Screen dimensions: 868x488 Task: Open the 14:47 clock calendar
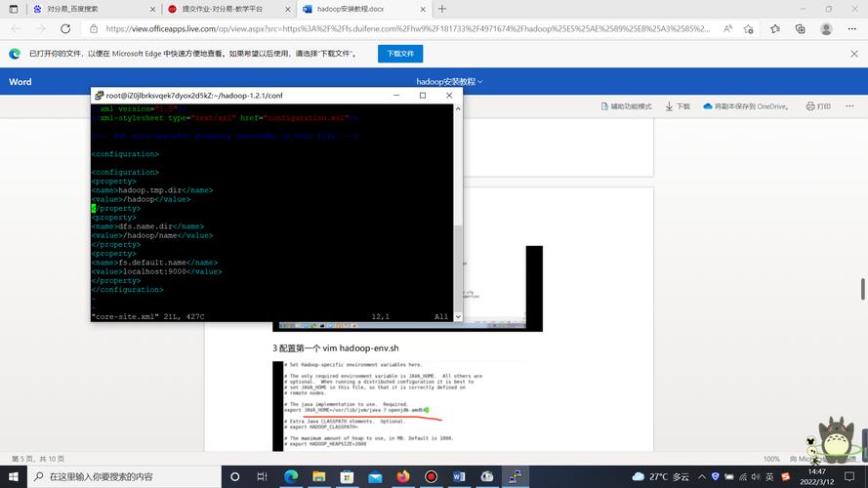[816, 476]
